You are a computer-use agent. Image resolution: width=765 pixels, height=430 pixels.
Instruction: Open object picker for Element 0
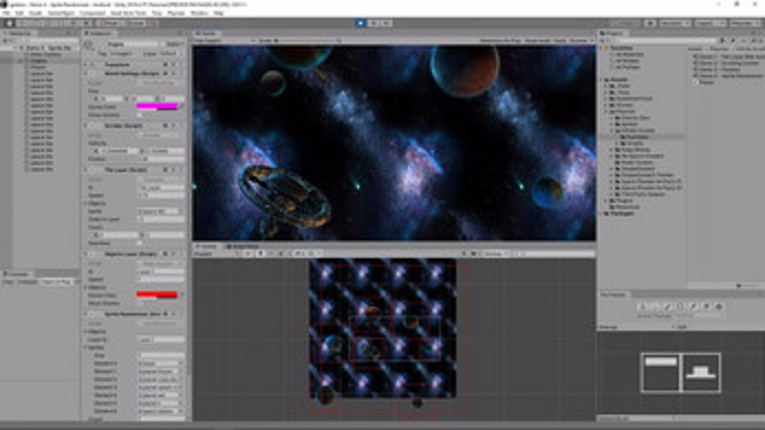point(181,364)
